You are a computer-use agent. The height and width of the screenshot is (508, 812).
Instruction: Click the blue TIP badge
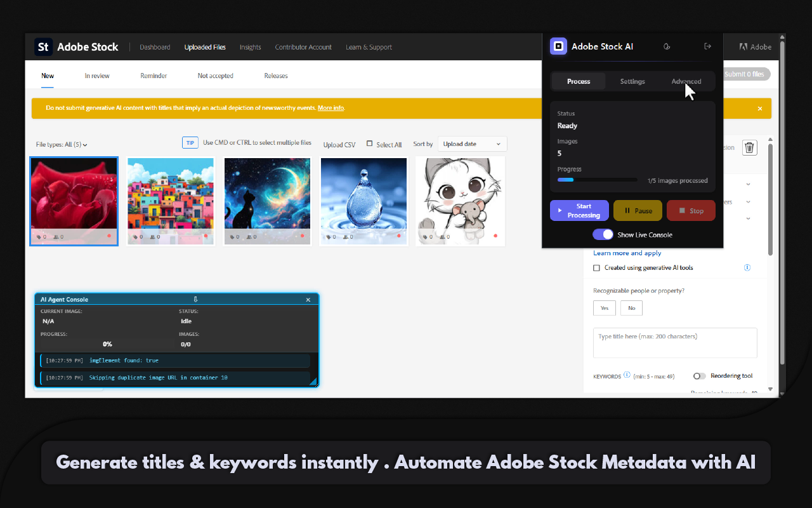click(190, 143)
